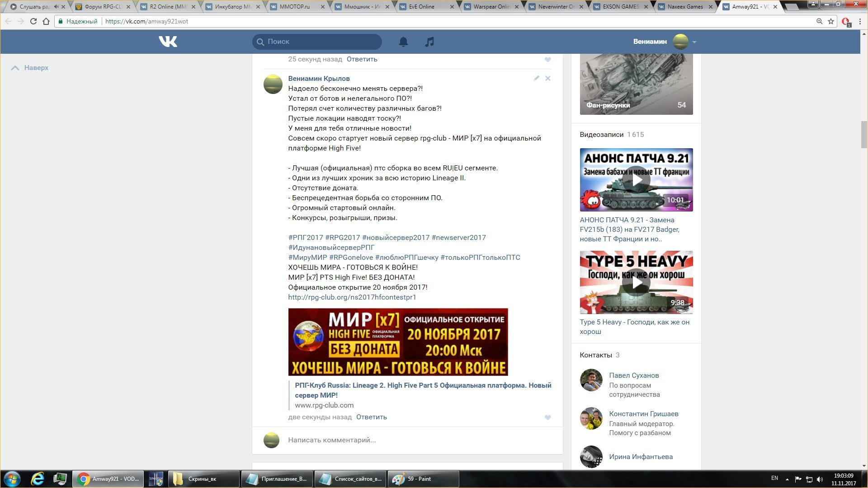Screen dimensions: 868x488
Task: Like the comment posted two seconds ago
Action: (x=547, y=417)
